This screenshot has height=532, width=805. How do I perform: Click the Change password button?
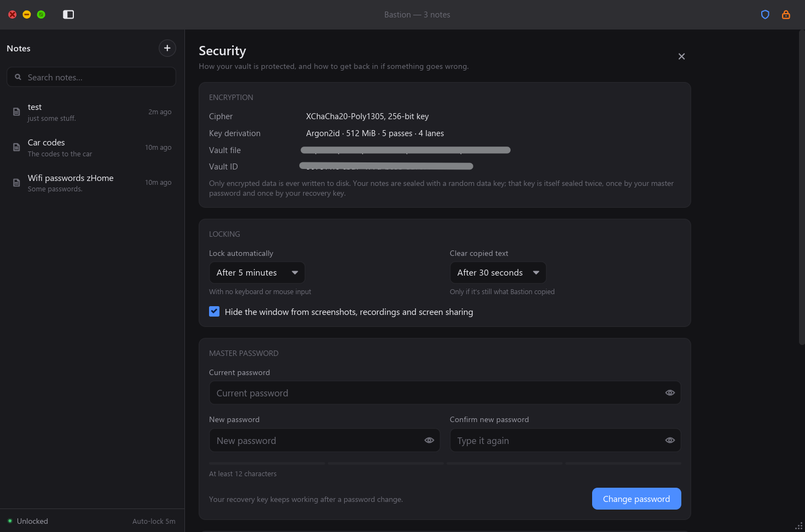click(636, 499)
